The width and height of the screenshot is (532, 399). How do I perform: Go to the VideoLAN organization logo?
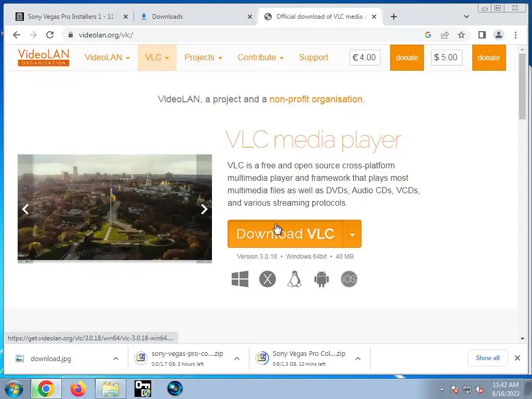click(44, 57)
